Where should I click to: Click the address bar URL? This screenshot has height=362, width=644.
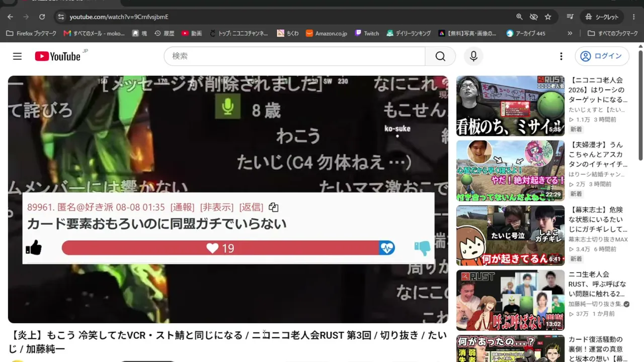[x=119, y=17]
